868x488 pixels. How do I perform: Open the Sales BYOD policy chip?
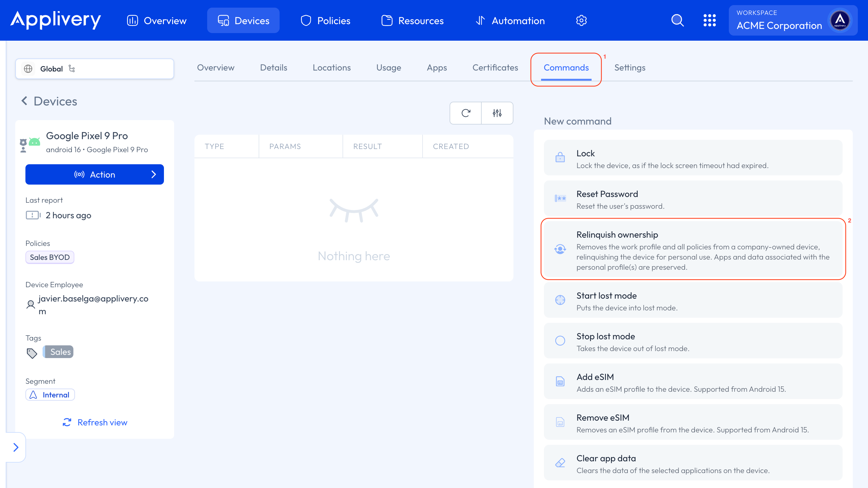click(x=50, y=257)
